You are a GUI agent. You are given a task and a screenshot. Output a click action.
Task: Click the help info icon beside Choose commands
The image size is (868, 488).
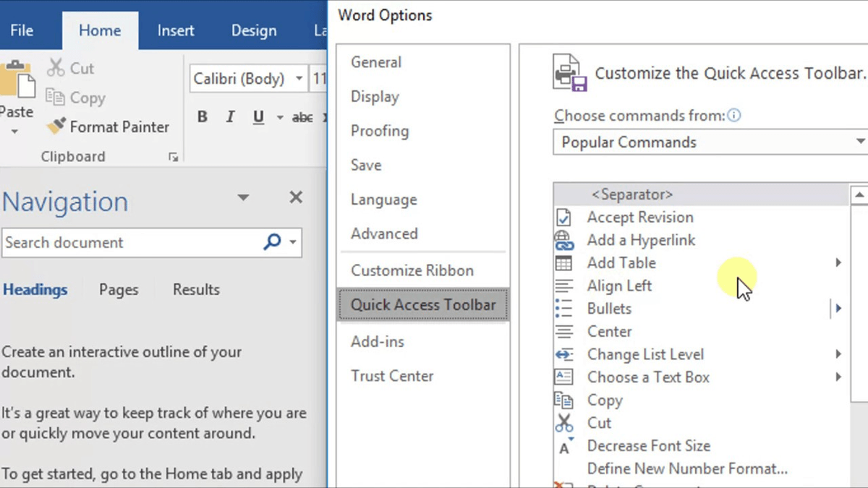coord(734,116)
